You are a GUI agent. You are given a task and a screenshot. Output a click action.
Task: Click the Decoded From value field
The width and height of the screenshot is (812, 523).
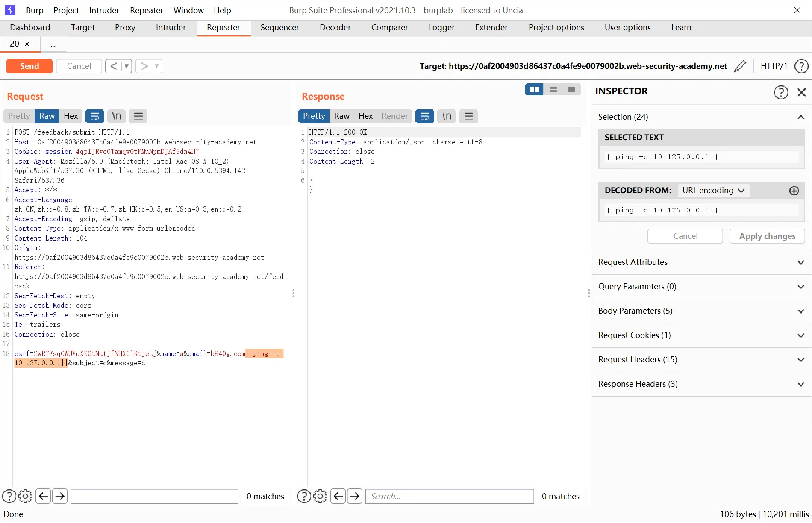pos(701,210)
